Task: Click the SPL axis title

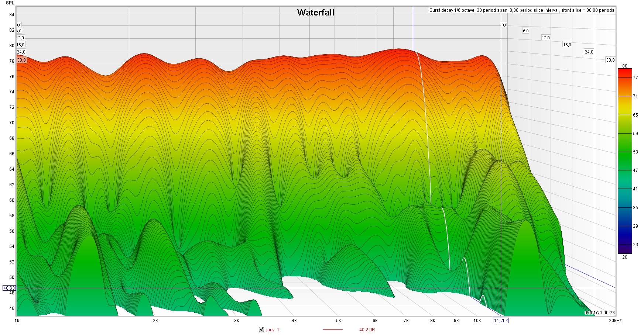Action: 10,3
